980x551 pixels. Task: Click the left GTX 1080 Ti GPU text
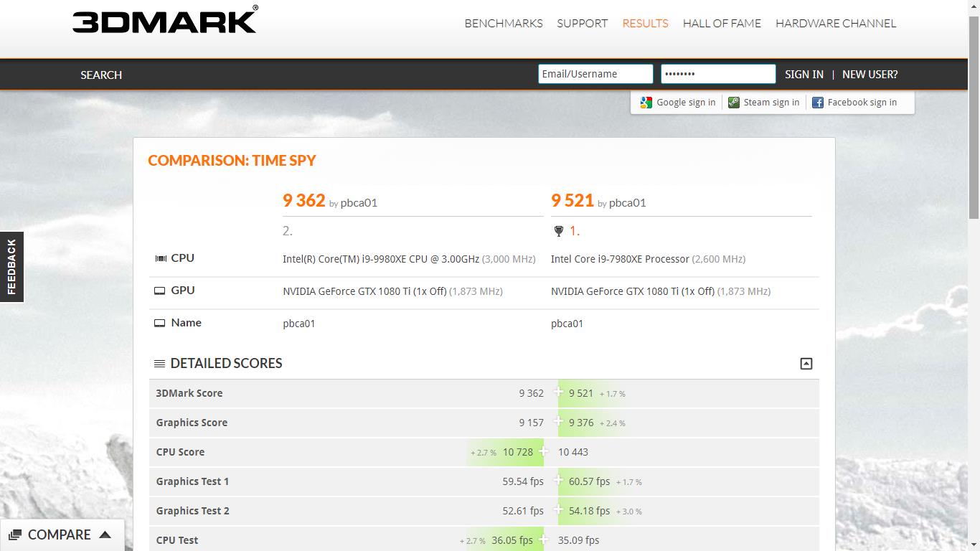coord(364,291)
